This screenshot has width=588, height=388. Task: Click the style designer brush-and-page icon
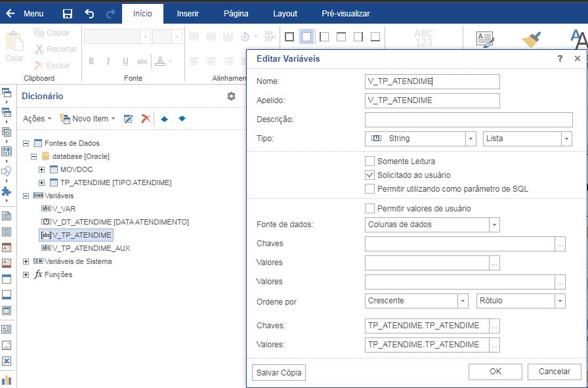pyautogui.click(x=485, y=39)
